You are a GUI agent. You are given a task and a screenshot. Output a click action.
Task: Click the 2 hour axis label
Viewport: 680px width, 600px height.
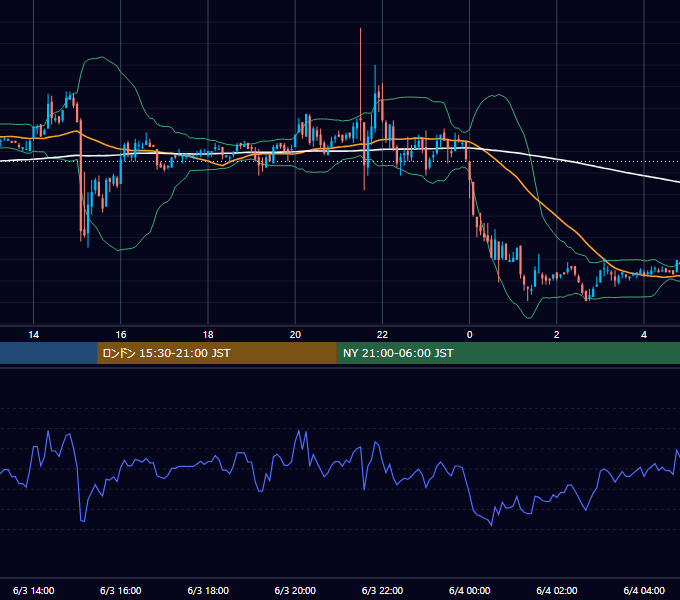pyautogui.click(x=557, y=335)
